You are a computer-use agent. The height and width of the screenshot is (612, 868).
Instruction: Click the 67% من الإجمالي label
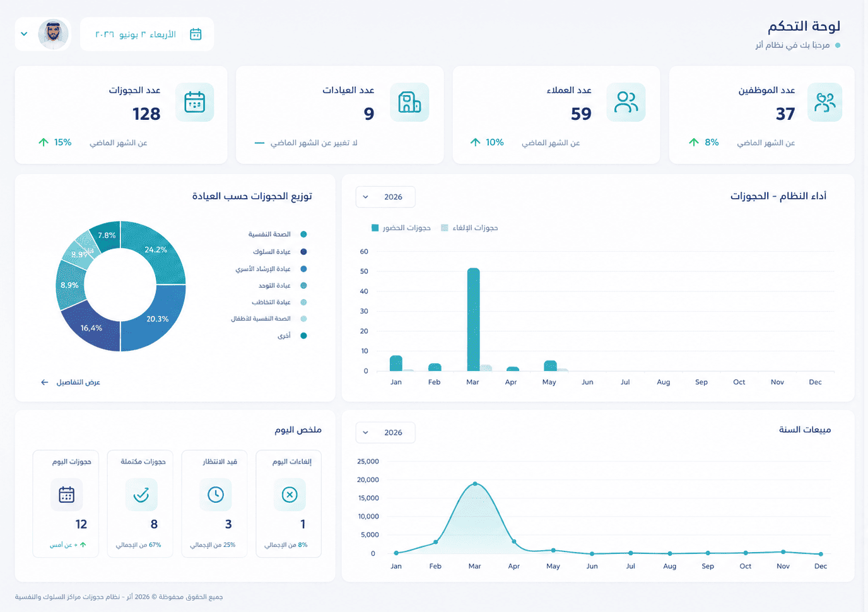tap(138, 545)
